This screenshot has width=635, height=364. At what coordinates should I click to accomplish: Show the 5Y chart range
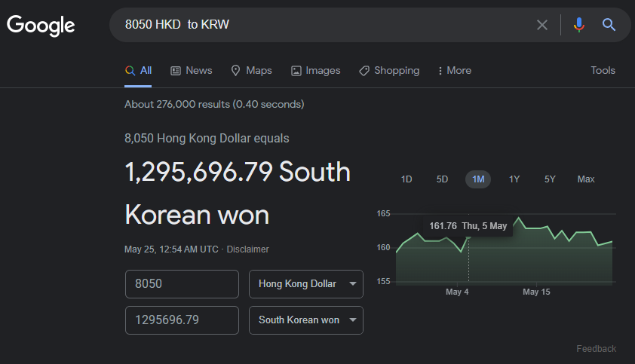[550, 179]
